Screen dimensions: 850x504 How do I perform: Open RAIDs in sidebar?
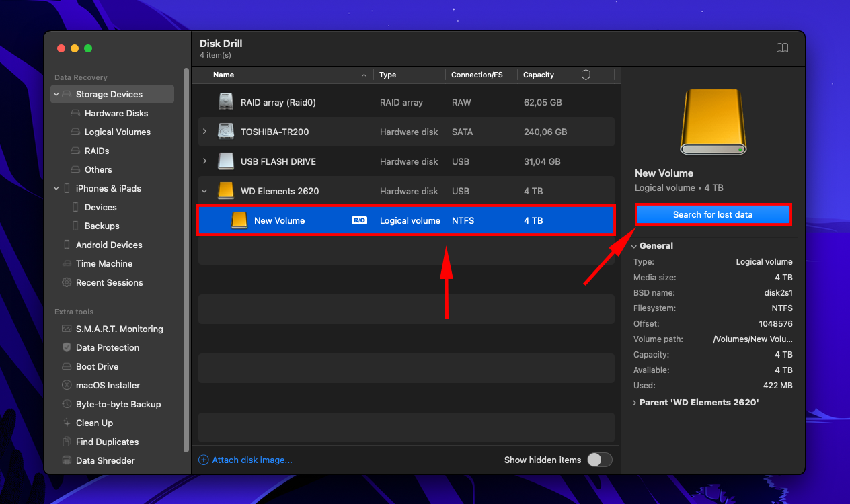pos(97,151)
